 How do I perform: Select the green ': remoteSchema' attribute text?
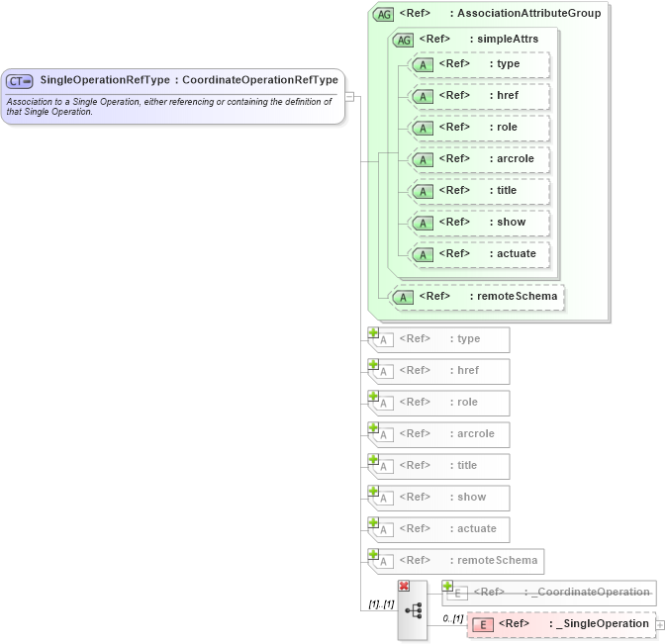pyautogui.click(x=514, y=296)
